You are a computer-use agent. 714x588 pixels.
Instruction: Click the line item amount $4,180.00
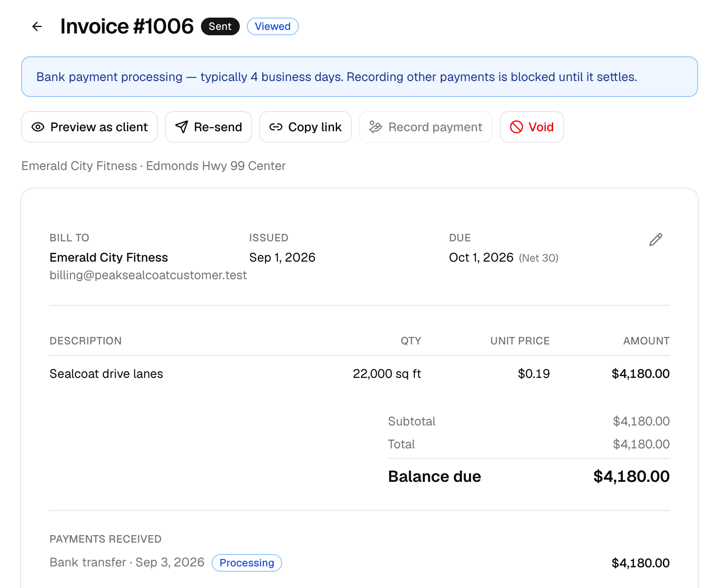[641, 374]
